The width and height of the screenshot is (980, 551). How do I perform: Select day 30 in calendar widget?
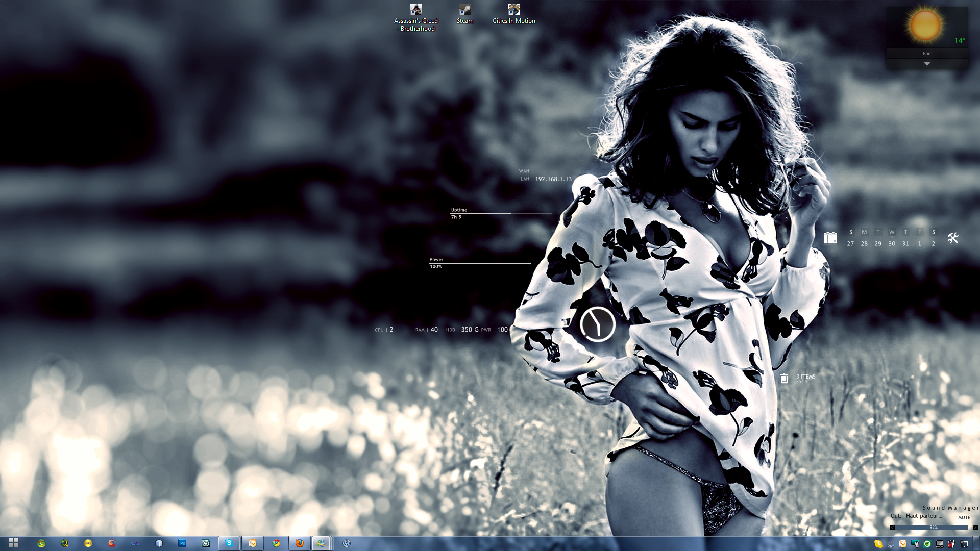892,244
